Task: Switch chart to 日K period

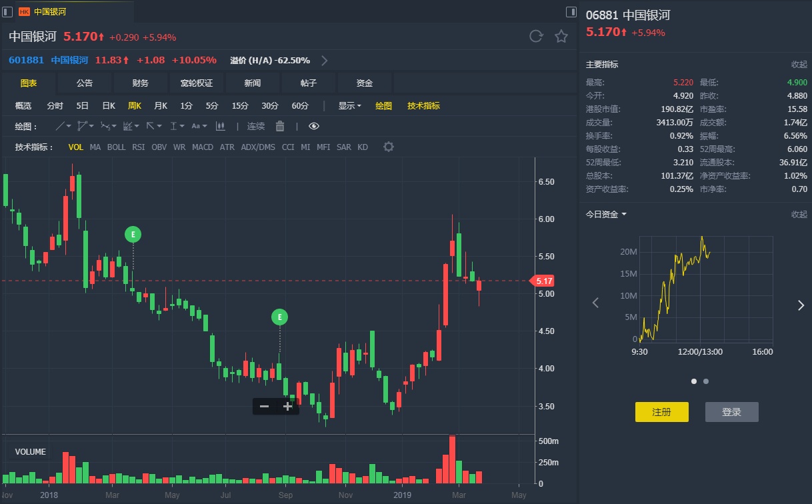Action: pyautogui.click(x=109, y=105)
